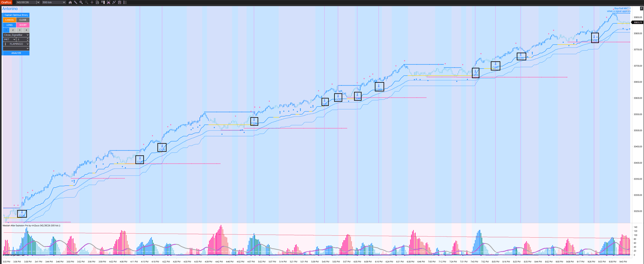The image size is (644, 264).
Task: Click the zoom in magnifier icon
Action: coord(81,2)
